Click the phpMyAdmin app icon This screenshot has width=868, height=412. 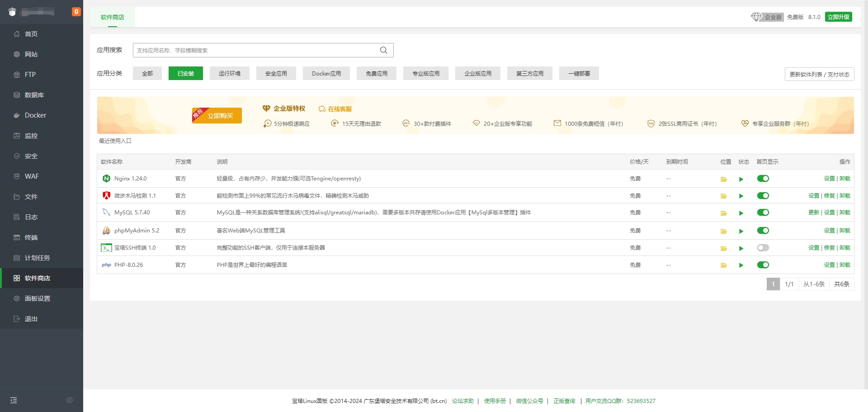pos(106,231)
